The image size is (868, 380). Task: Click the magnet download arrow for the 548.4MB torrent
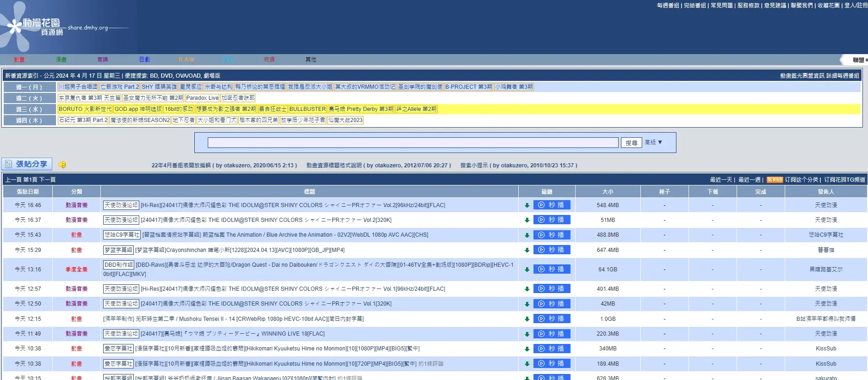(527, 206)
